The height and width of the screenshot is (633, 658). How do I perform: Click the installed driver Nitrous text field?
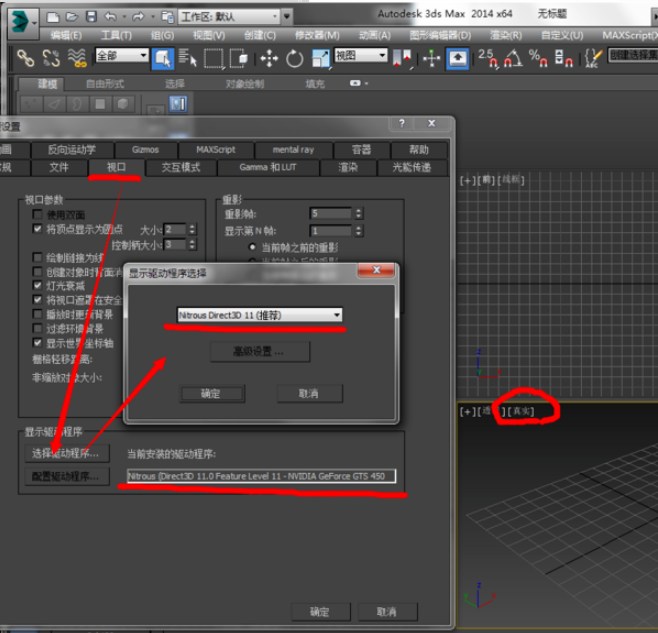[261, 476]
